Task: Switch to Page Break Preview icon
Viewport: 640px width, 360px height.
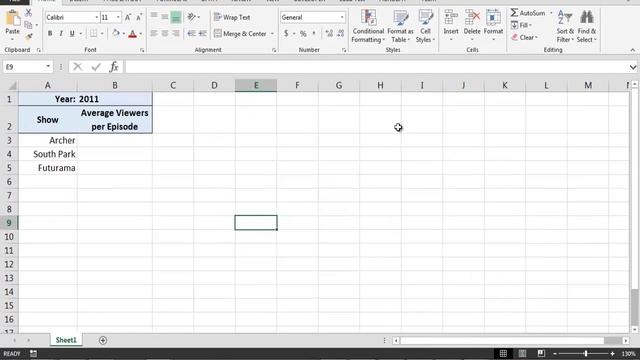Action: (x=541, y=353)
